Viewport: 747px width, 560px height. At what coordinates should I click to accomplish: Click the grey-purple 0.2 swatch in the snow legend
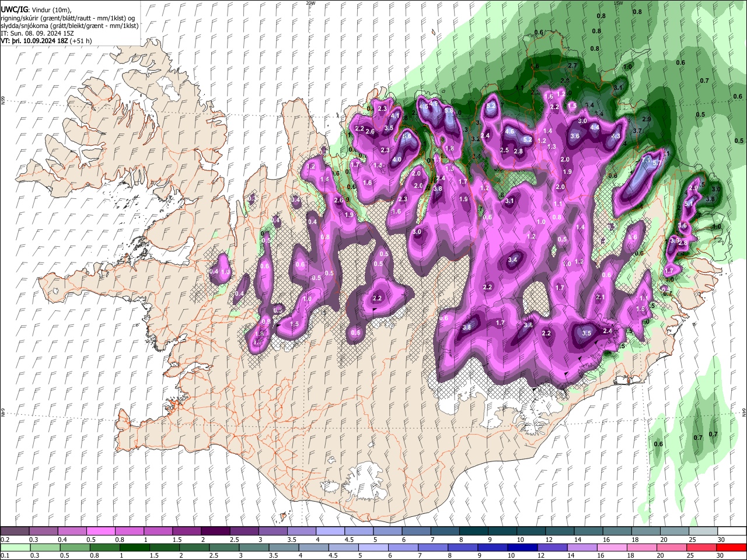coord(15,531)
